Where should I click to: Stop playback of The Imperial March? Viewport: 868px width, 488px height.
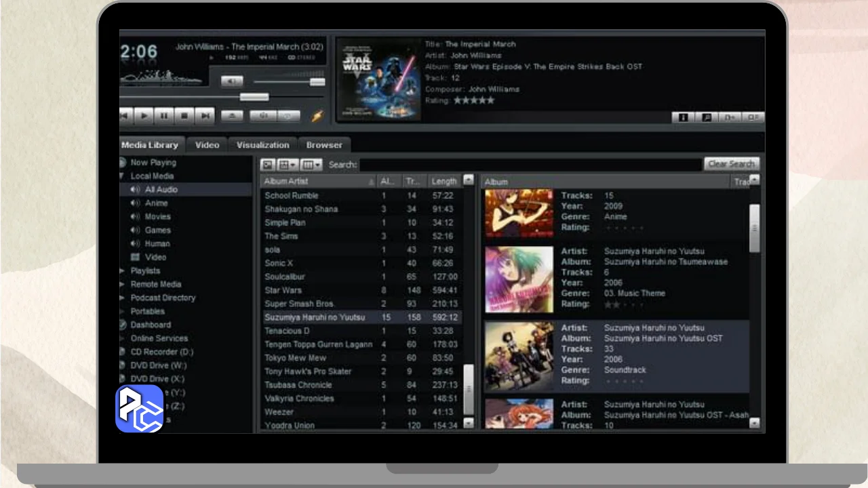click(184, 116)
